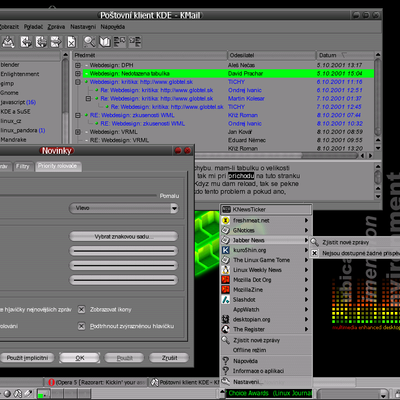Expand the Webdesign: Nedotazena tabulka thread

pyautogui.click(x=78, y=73)
